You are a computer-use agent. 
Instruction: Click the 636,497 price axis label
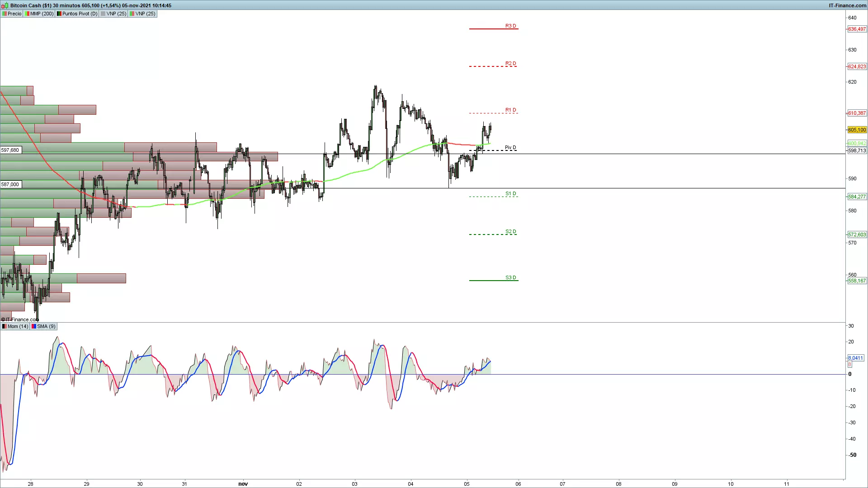tap(857, 29)
